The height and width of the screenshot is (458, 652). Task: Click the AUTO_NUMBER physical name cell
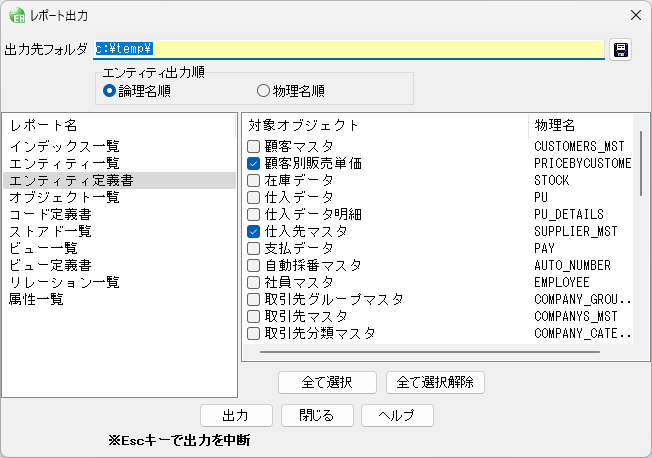(572, 265)
